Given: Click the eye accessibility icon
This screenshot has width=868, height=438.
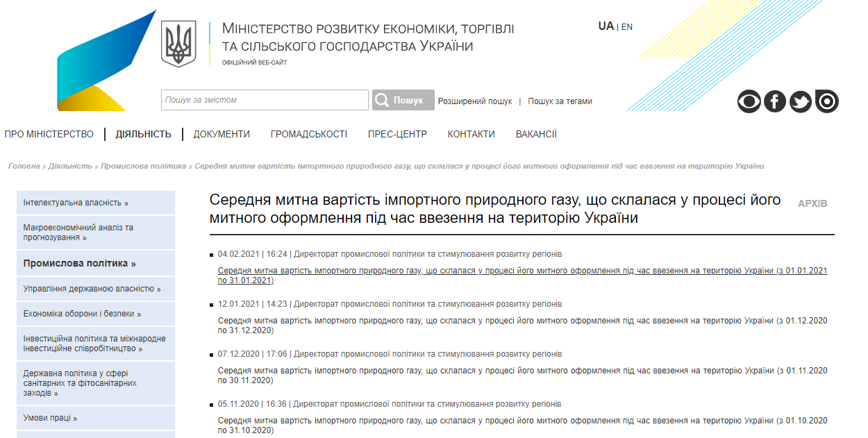Looking at the screenshot, I should tap(749, 102).
